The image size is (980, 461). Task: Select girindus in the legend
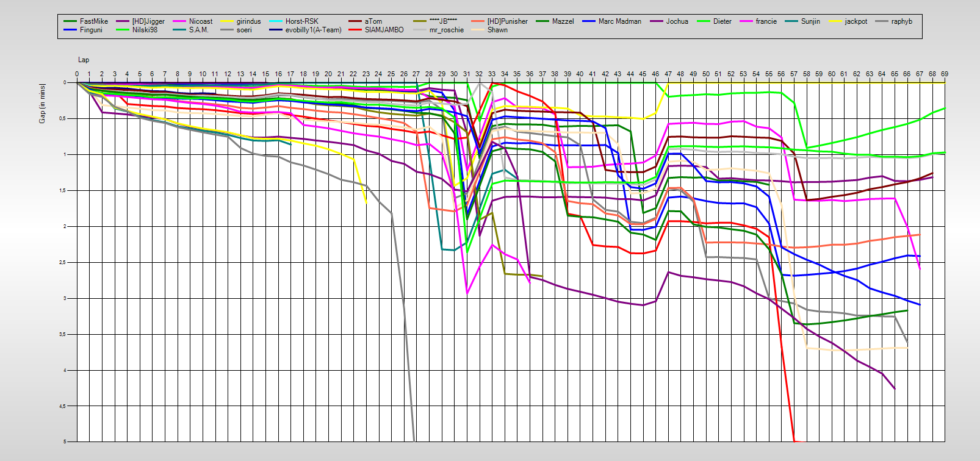248,21
